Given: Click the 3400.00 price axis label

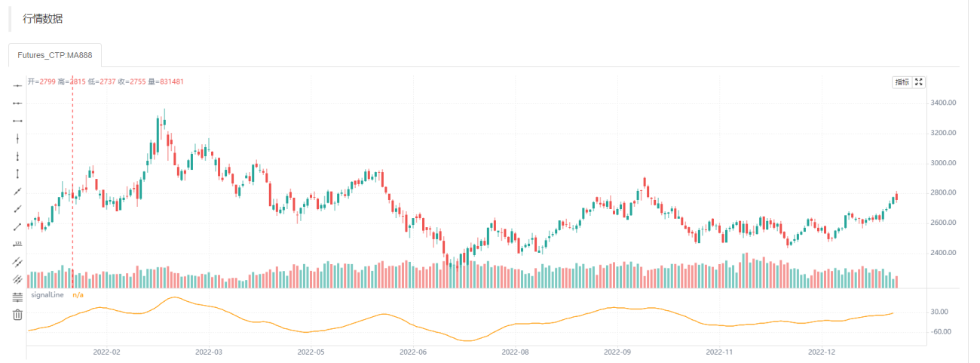Looking at the screenshot, I should tap(944, 103).
